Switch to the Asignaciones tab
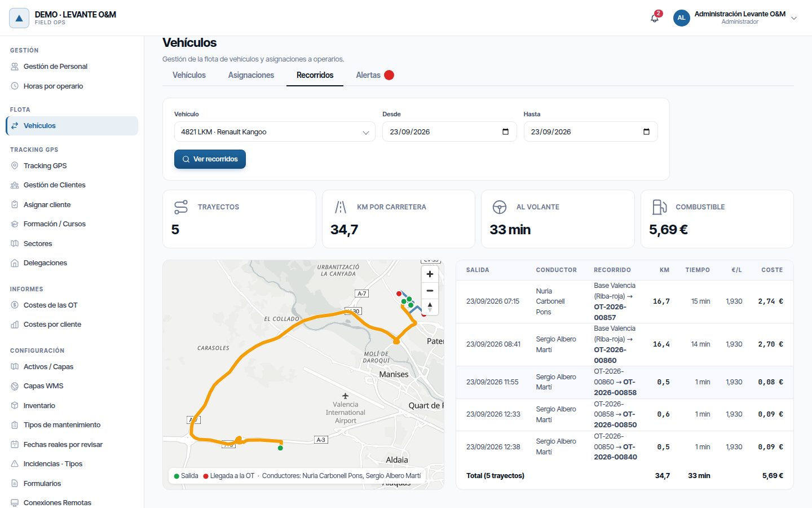812x508 pixels. point(251,75)
